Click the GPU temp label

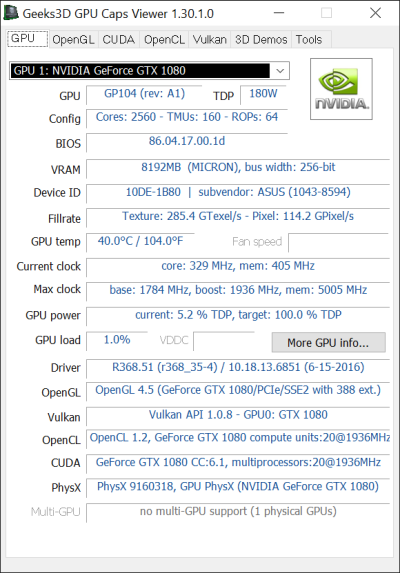tap(56, 242)
